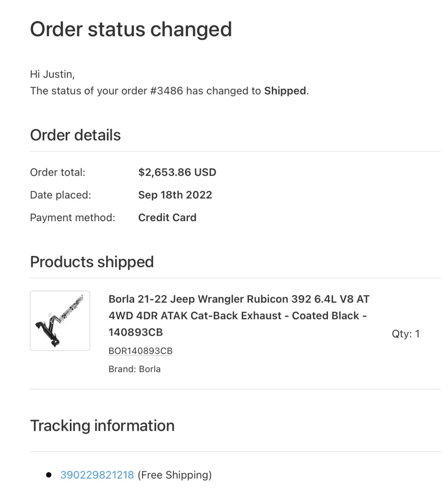Click the Borla exhaust product thumbnail
448x494 pixels.
click(60, 321)
